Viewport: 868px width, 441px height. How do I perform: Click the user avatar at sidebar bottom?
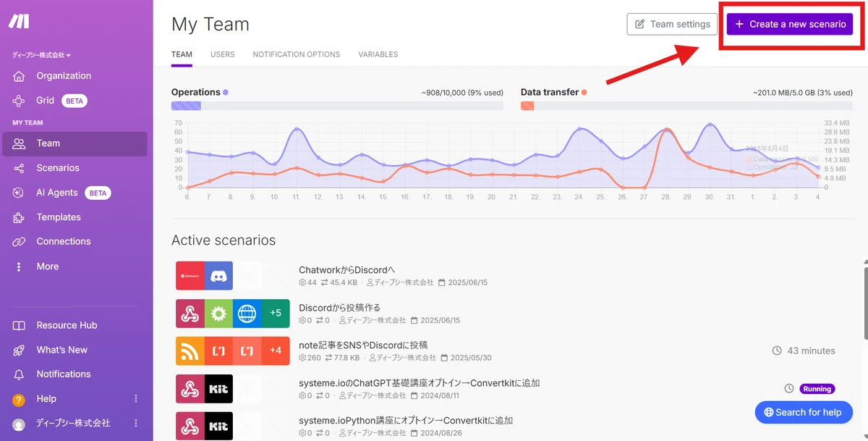(x=20, y=424)
